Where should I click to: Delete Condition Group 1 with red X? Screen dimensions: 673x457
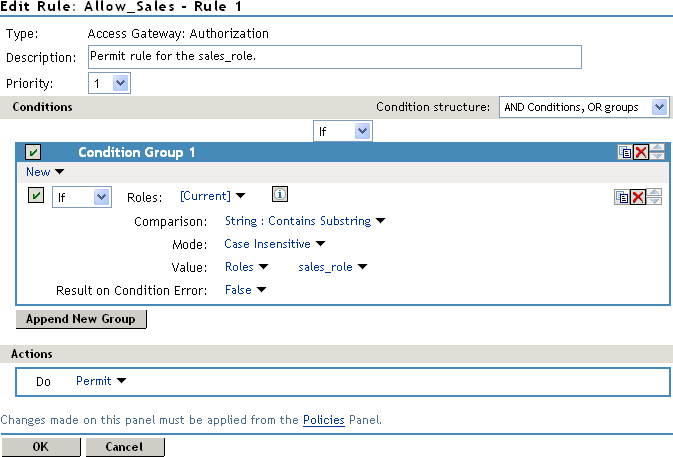[x=640, y=152]
